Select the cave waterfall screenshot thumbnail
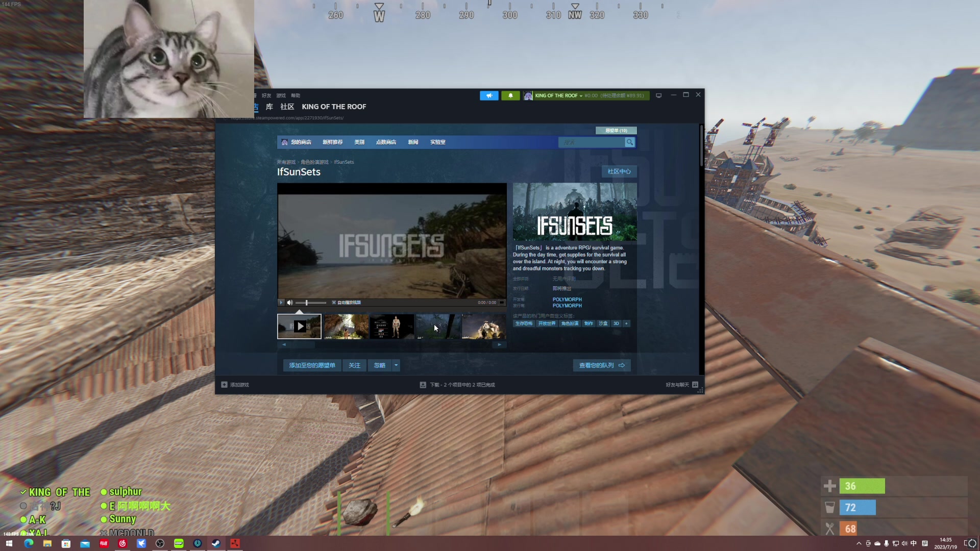This screenshot has width=980, height=551. tap(346, 327)
